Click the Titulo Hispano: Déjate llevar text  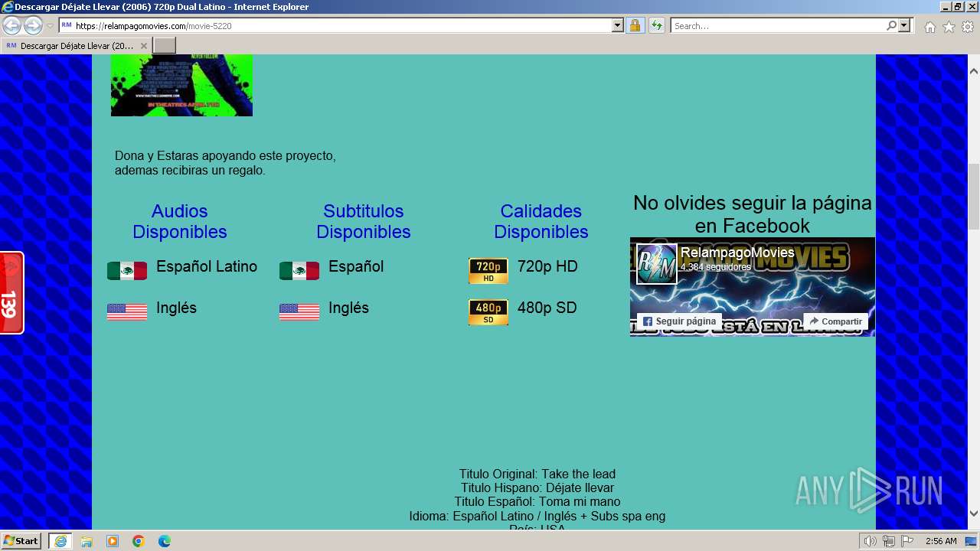[x=537, y=488]
